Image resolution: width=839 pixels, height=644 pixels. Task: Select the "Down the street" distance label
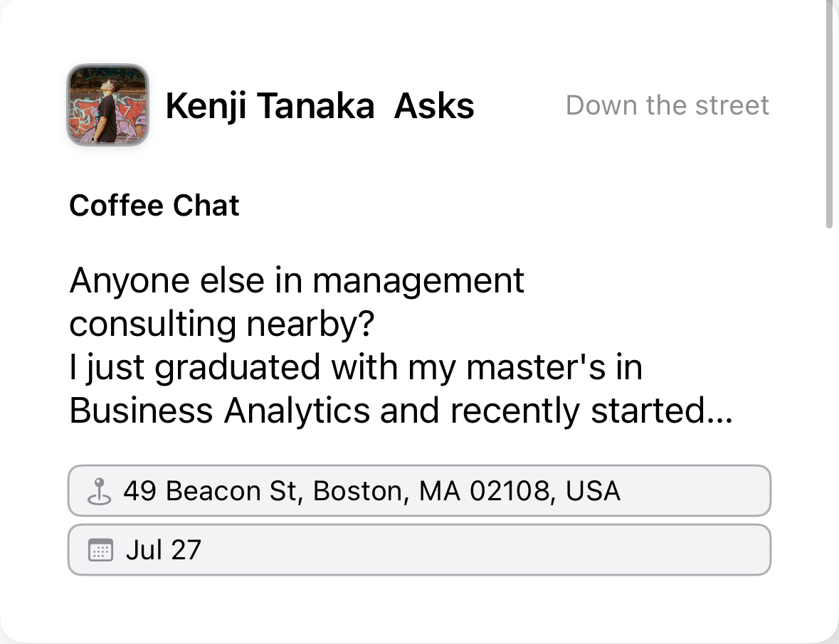[667, 105]
